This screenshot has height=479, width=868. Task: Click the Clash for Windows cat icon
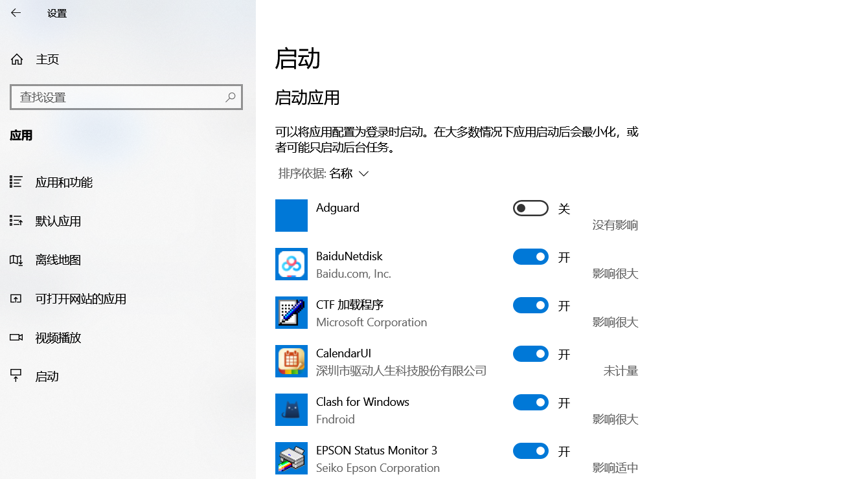(x=291, y=410)
